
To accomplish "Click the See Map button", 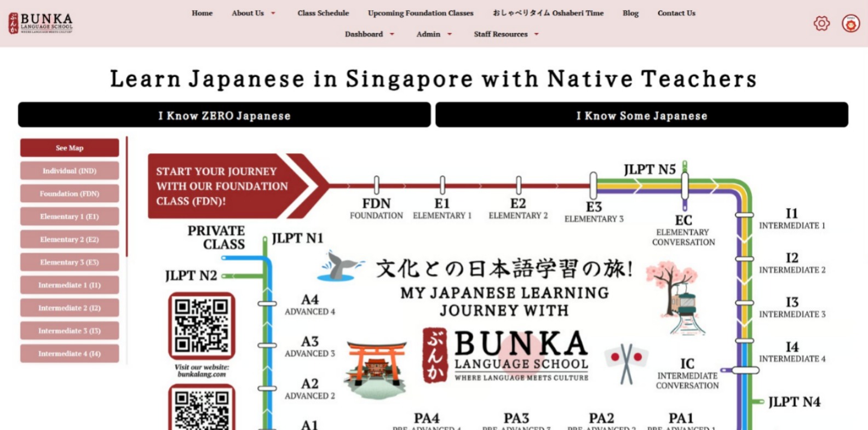I will pos(70,148).
